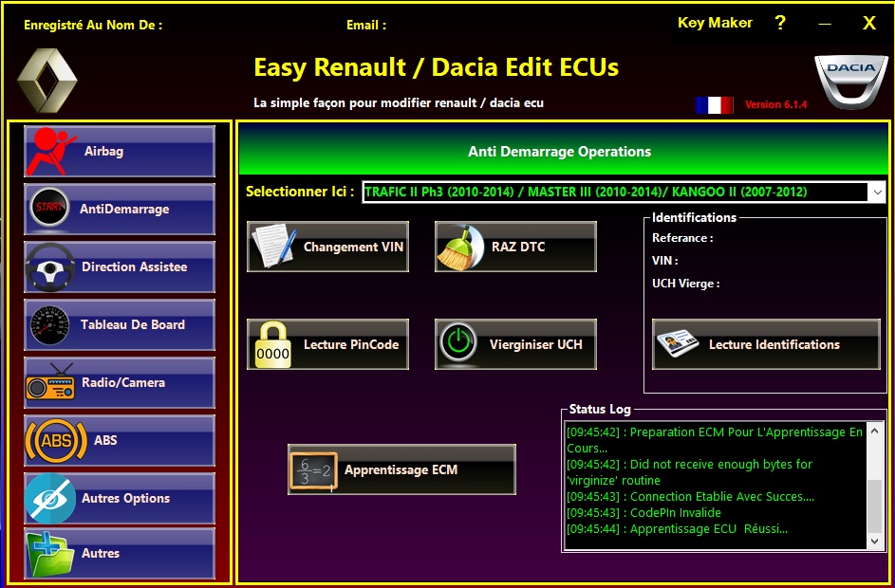Viewport: 895px width, 588px height.
Task: Click the crossed-out eye icon
Action: [x=50, y=499]
